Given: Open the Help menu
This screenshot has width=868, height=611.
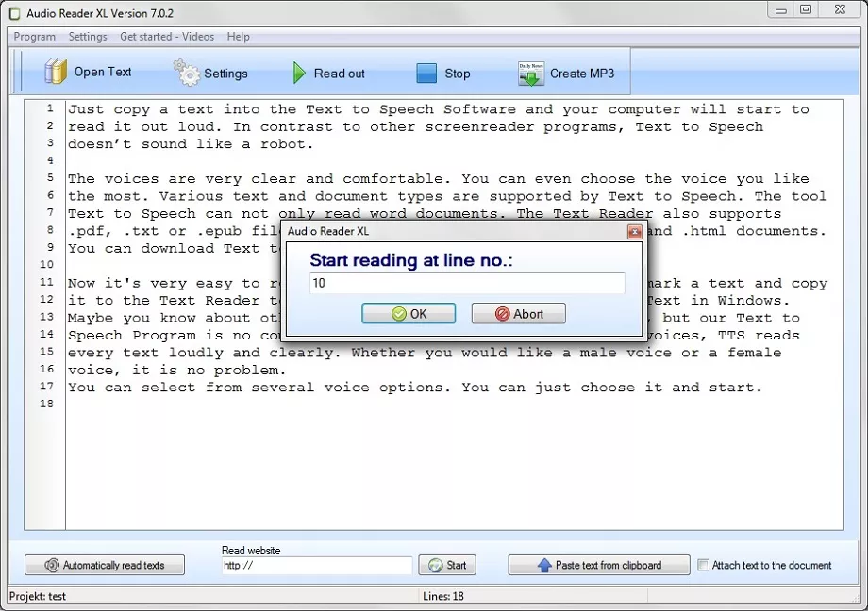Looking at the screenshot, I should [x=238, y=37].
